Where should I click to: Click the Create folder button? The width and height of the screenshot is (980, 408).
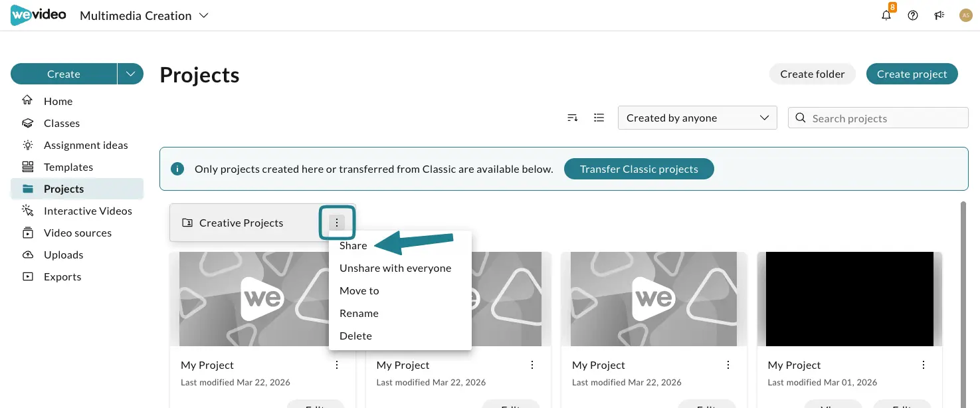(812, 74)
